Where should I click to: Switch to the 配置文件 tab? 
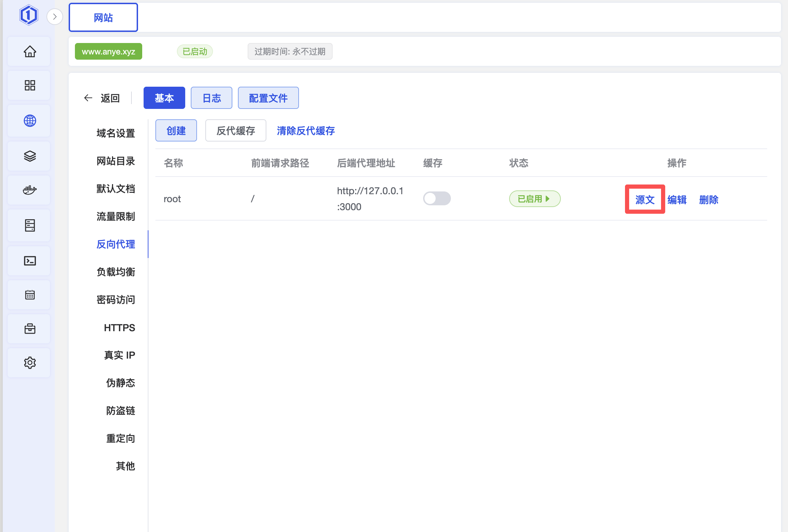click(268, 98)
